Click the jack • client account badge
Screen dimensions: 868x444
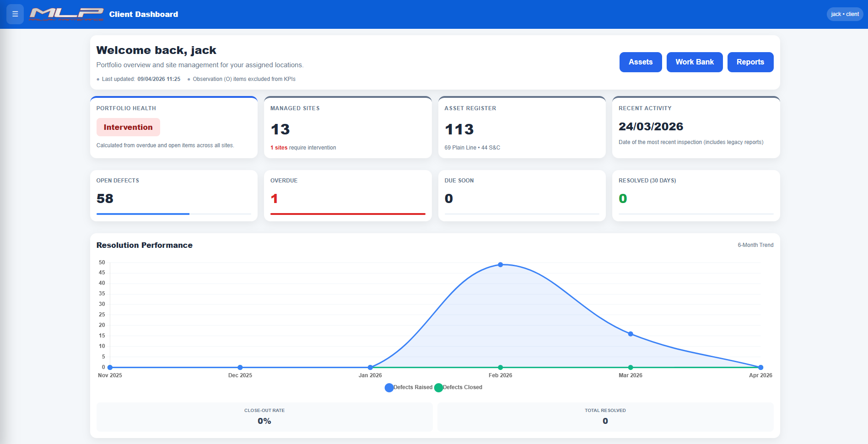pos(844,14)
